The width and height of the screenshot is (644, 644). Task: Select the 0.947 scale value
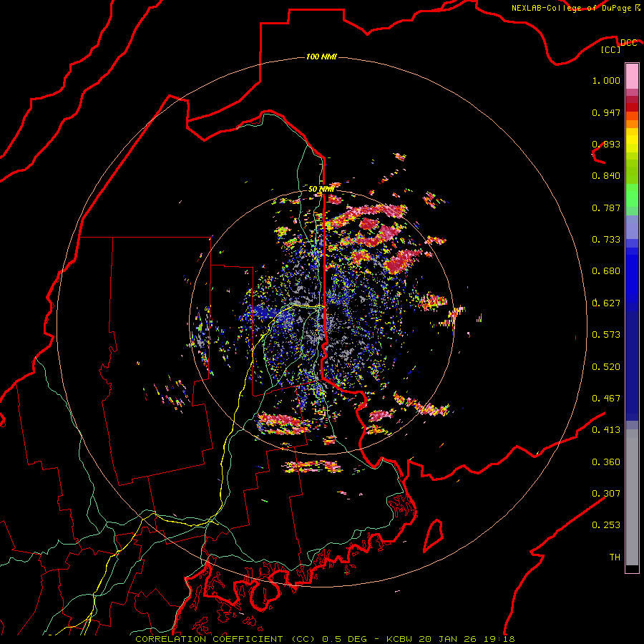tap(606, 112)
